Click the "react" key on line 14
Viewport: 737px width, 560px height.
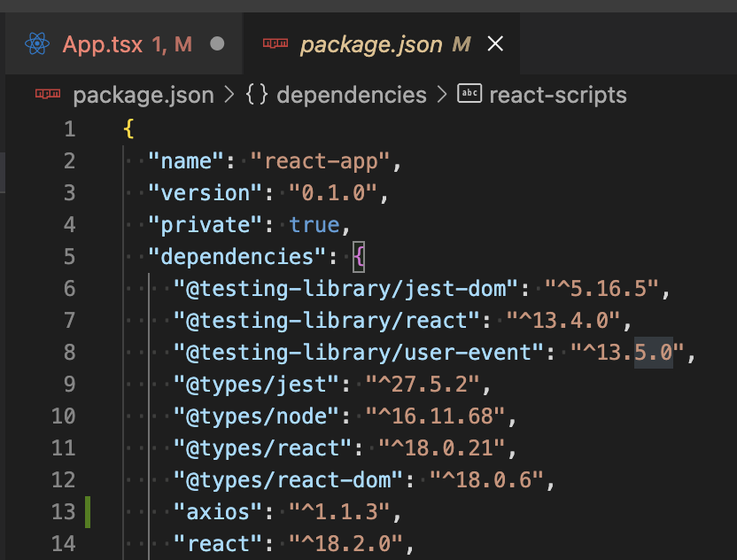[x=217, y=544]
